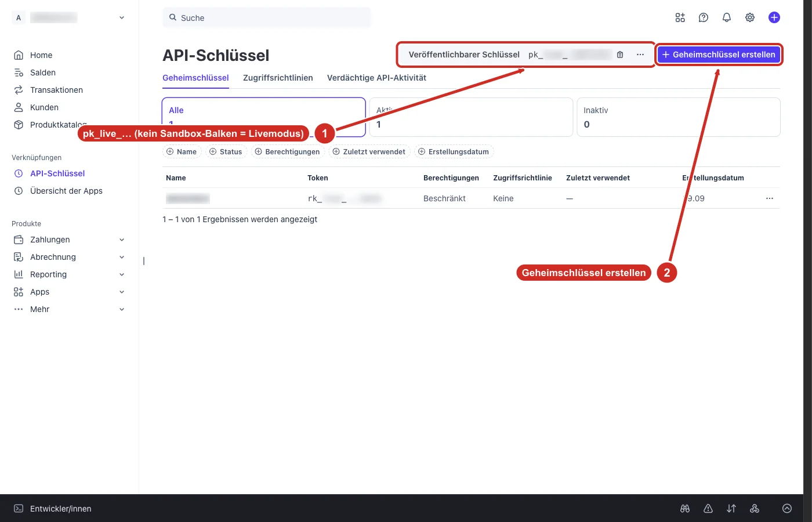
Task: Click the up-down arrows icon in the developer bar
Action: 731,509
